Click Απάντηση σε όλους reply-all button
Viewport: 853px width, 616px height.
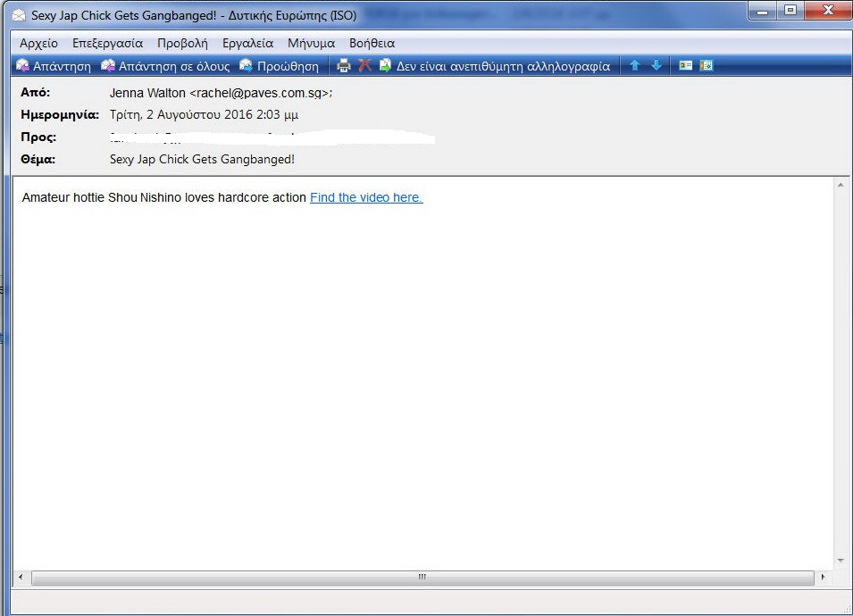pos(165,66)
